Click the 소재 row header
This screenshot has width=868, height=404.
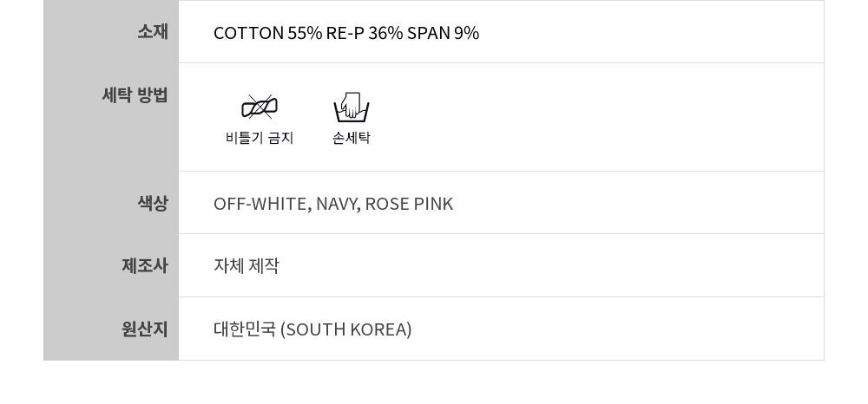coord(152,32)
